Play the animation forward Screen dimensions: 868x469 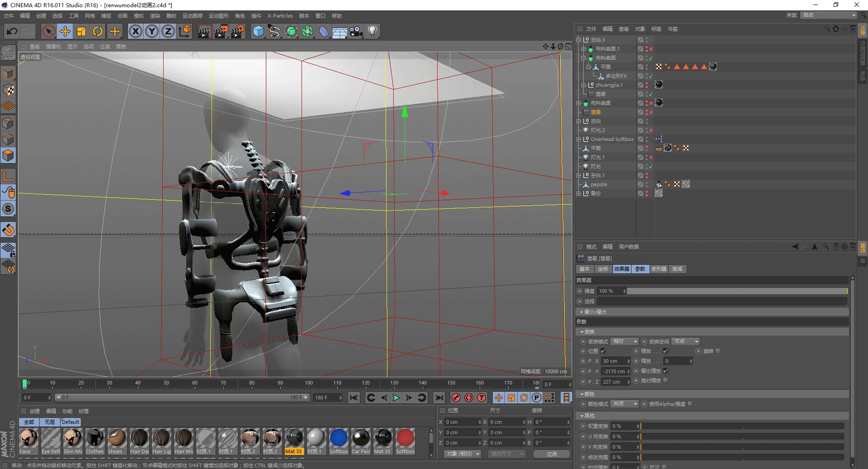396,398
